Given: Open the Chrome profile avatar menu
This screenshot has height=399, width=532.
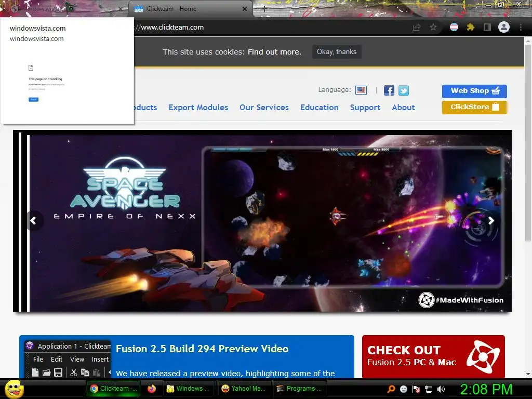Looking at the screenshot, I should pos(504,27).
